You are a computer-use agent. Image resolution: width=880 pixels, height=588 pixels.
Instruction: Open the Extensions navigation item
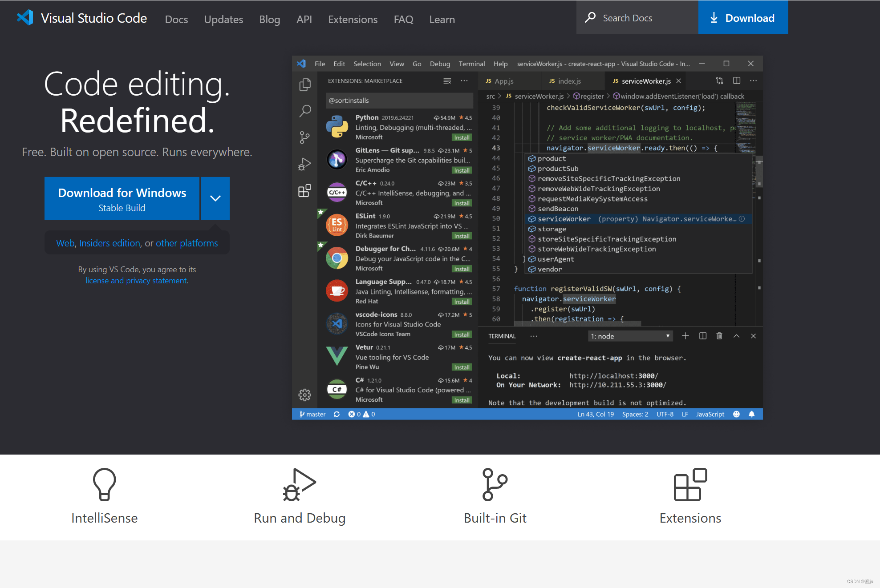353,20
